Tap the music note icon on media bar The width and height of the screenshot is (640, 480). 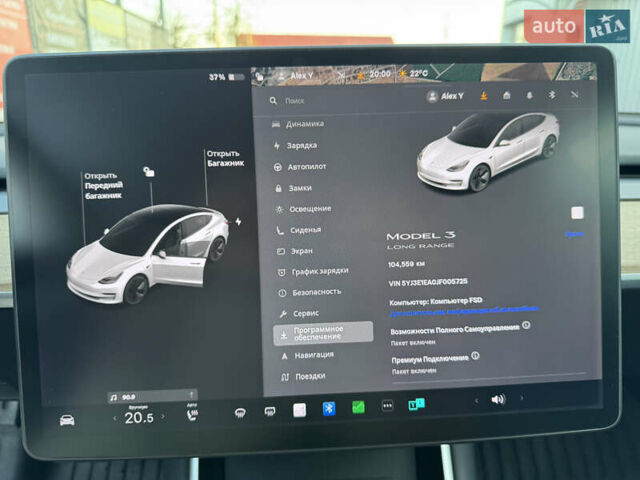pyautogui.click(x=113, y=397)
